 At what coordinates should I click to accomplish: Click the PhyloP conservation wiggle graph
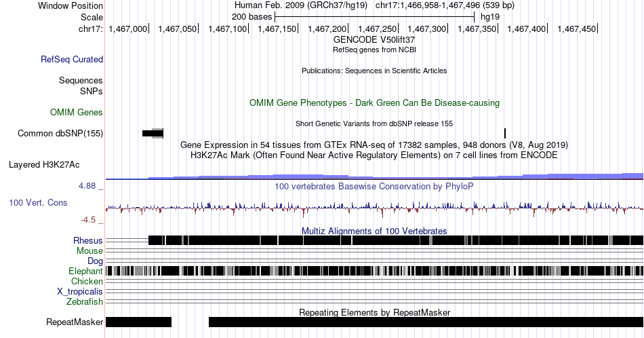(375, 208)
